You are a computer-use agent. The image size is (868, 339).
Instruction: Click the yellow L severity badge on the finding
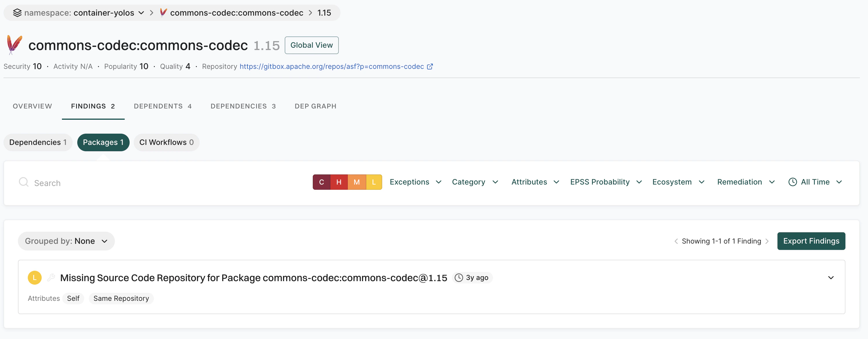[34, 278]
